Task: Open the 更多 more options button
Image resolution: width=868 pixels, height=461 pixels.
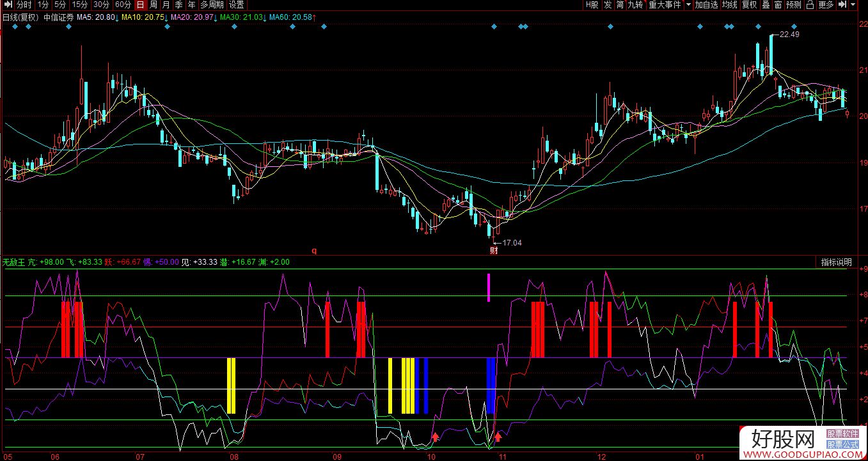Action: click(x=826, y=5)
